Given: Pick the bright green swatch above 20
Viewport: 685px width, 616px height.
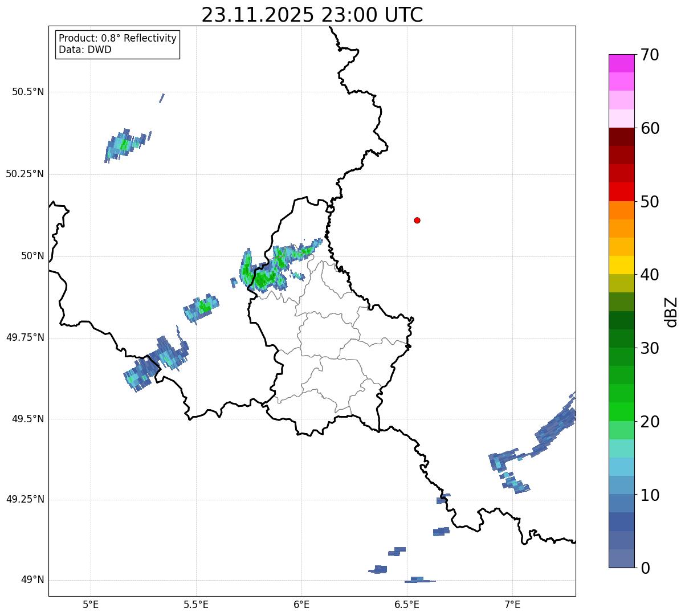Looking at the screenshot, I should tap(621, 412).
